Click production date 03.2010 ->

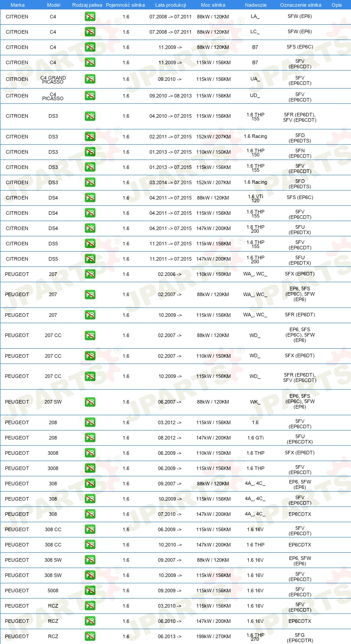click(x=170, y=606)
